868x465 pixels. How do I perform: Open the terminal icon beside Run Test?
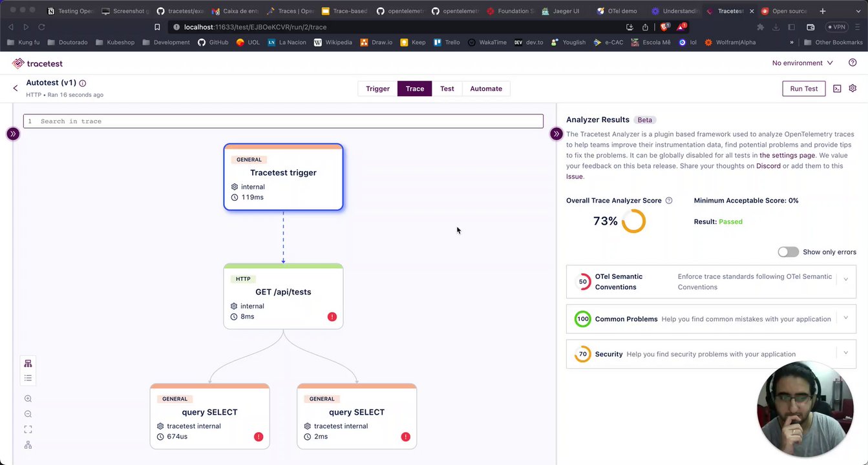click(837, 88)
